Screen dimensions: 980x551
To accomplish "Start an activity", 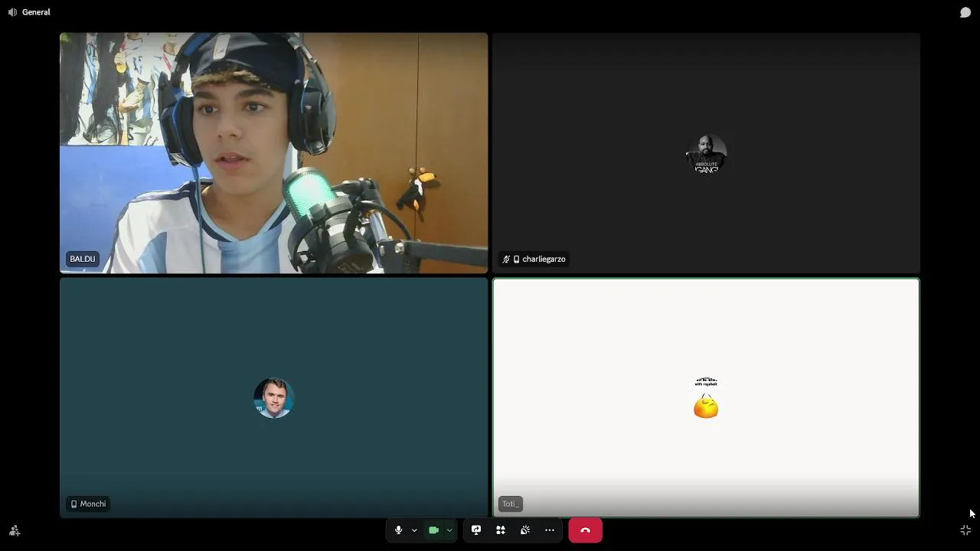I will 501,530.
